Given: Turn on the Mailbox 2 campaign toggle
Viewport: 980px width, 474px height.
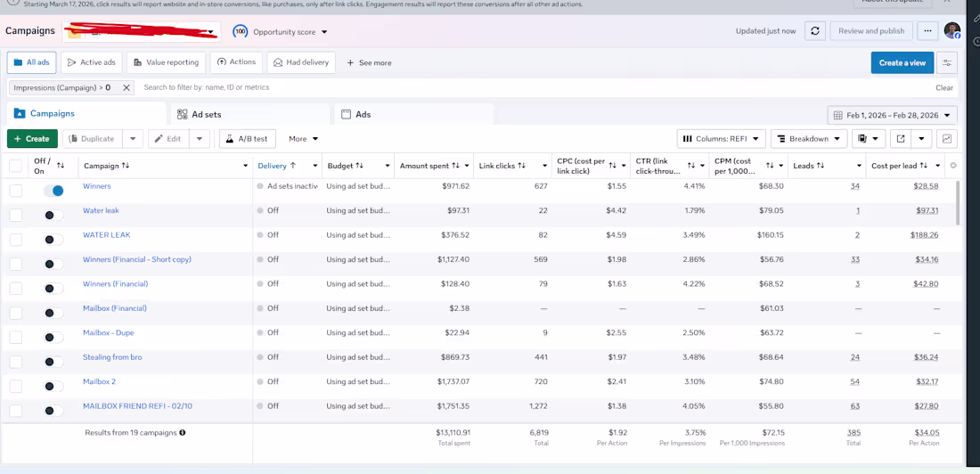Looking at the screenshot, I should (x=53, y=386).
